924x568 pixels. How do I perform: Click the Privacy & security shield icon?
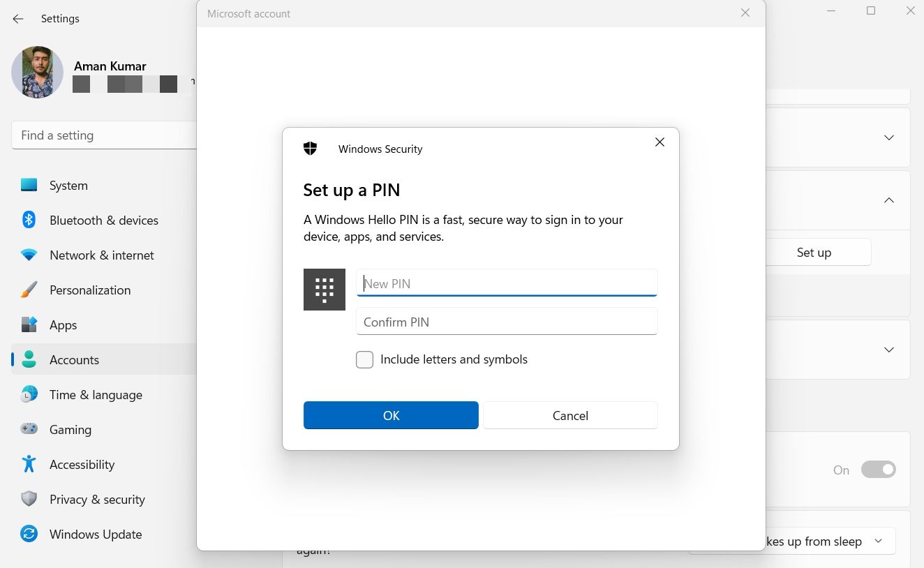pos(29,499)
